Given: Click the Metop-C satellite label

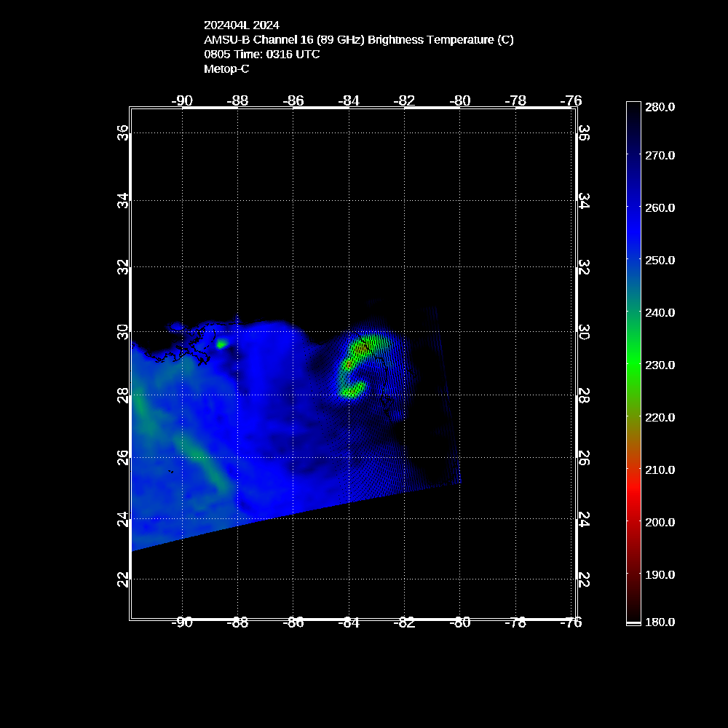Looking at the screenshot, I should (x=226, y=69).
